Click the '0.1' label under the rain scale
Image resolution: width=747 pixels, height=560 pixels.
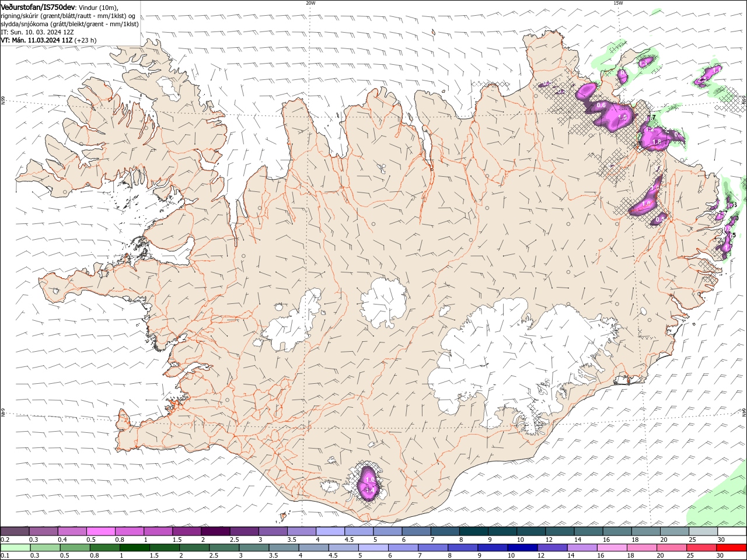(5, 555)
